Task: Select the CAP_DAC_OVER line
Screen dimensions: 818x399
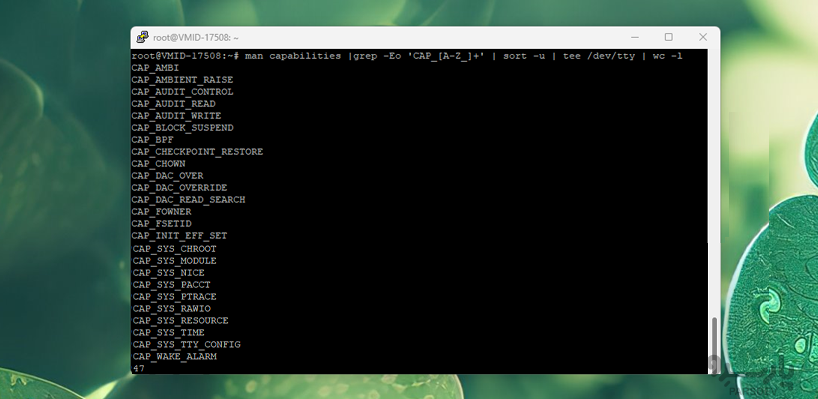Action: tap(167, 176)
